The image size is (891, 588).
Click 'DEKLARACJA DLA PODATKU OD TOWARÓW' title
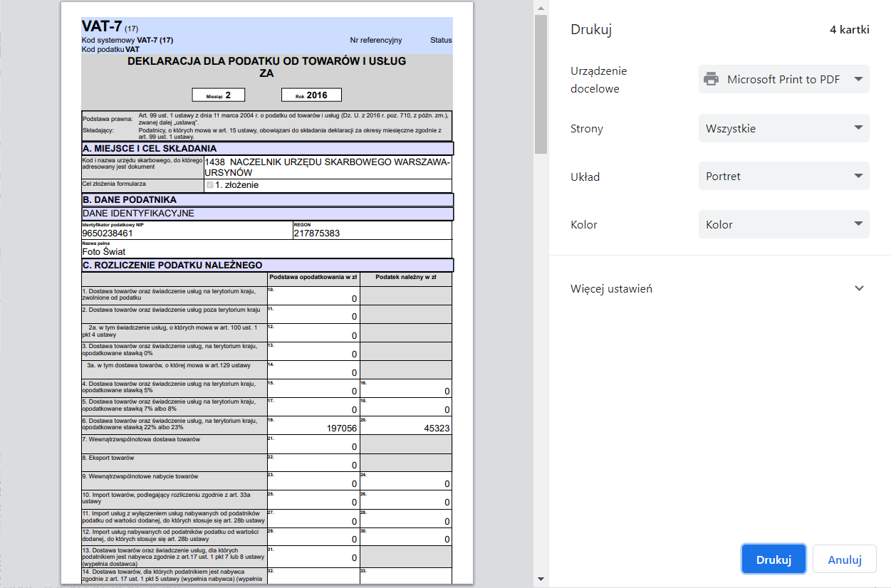(266, 61)
